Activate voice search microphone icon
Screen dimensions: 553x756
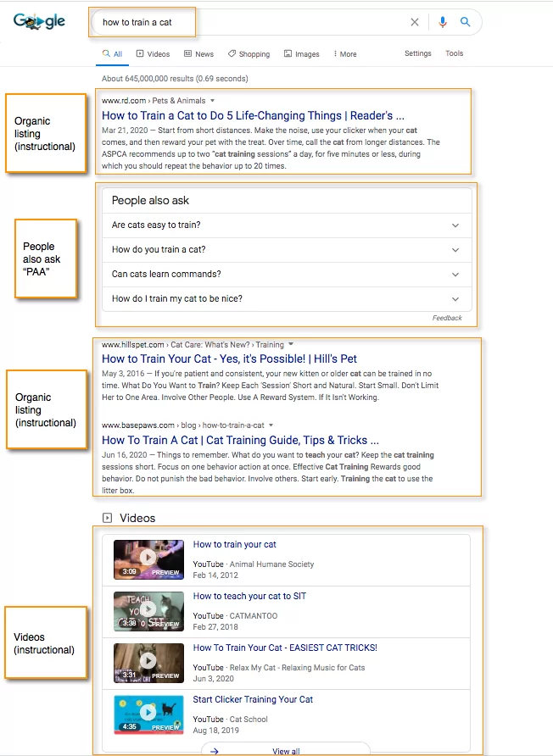point(443,22)
